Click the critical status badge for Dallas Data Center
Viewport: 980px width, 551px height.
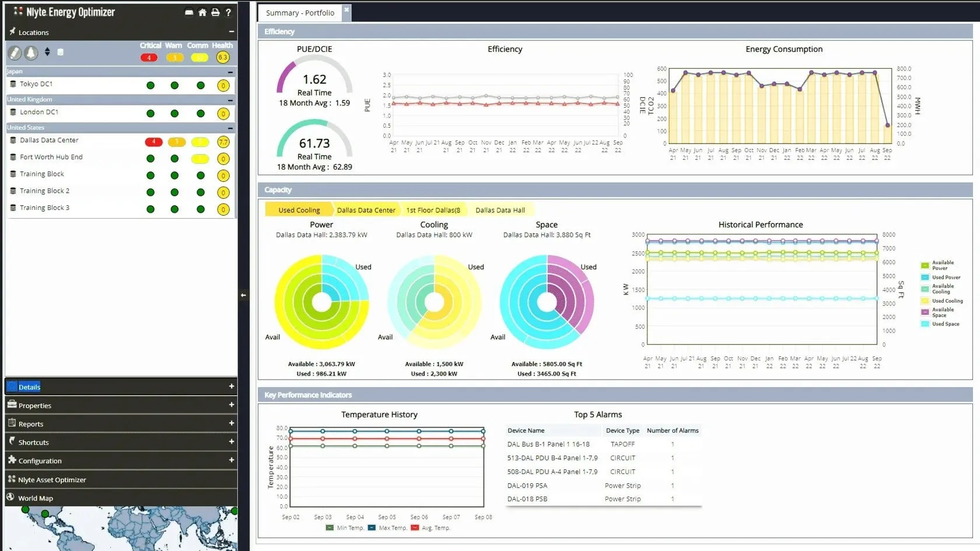click(153, 142)
